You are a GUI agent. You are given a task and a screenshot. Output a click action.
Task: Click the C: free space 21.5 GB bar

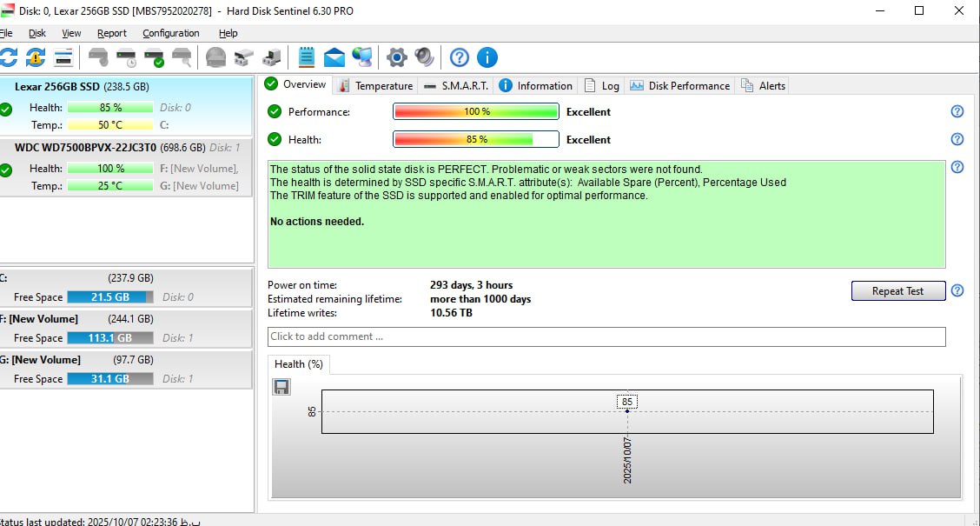point(110,297)
